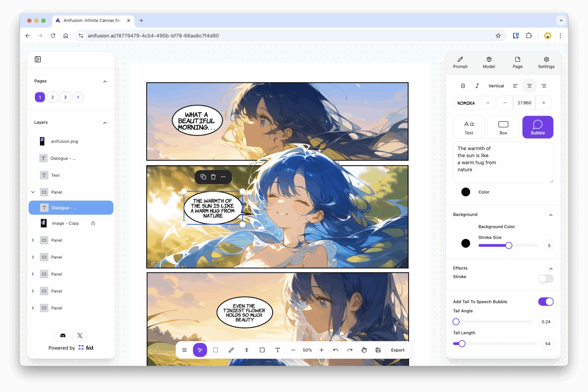The height and width of the screenshot is (392, 588).
Task: Enable the Stroke effect toggle
Action: [545, 278]
